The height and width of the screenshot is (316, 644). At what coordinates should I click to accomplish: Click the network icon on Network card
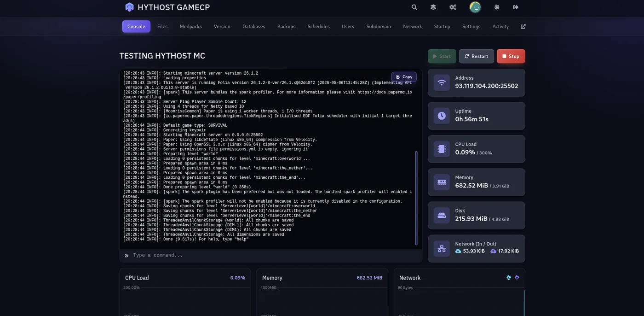[x=442, y=249]
